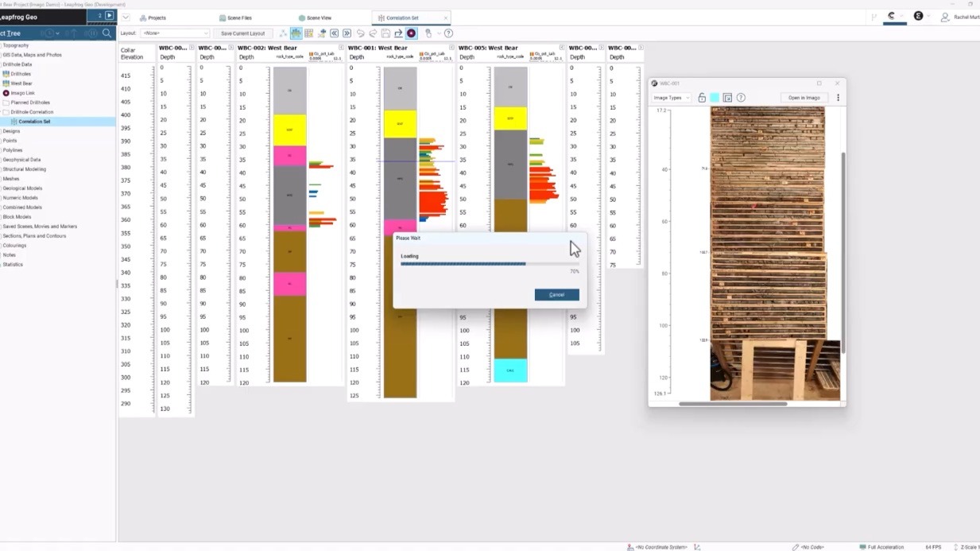Expand the last WBC-00 column on the right

tap(641, 48)
